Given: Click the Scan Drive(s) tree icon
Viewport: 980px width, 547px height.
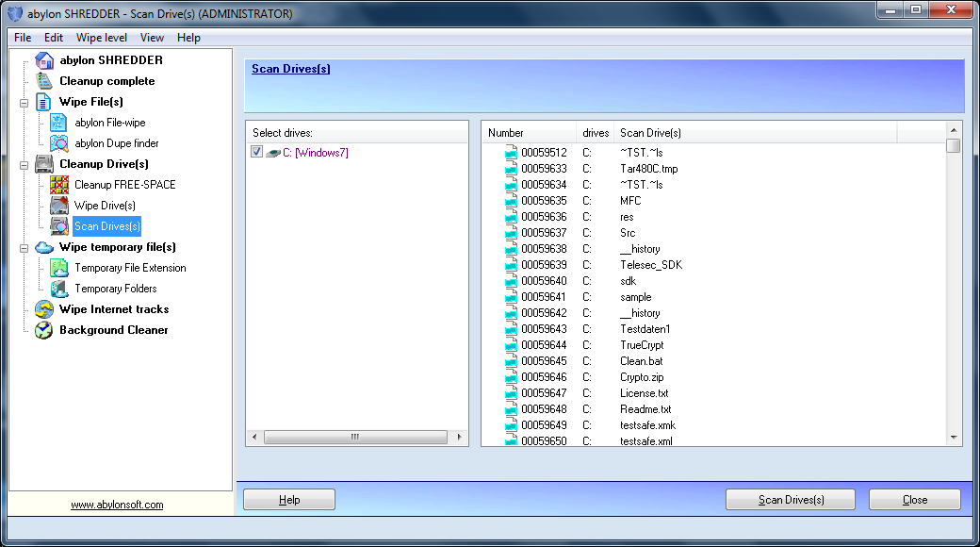Looking at the screenshot, I should click(x=58, y=226).
